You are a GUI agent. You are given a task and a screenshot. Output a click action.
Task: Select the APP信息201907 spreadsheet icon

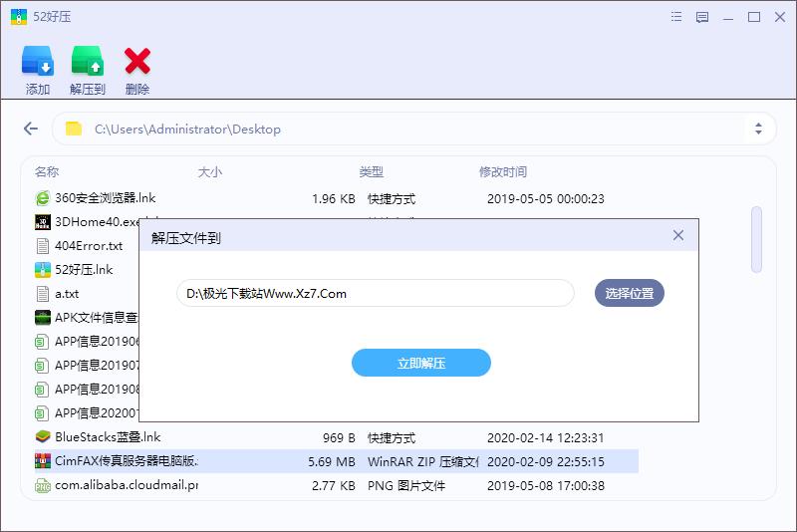42,366
